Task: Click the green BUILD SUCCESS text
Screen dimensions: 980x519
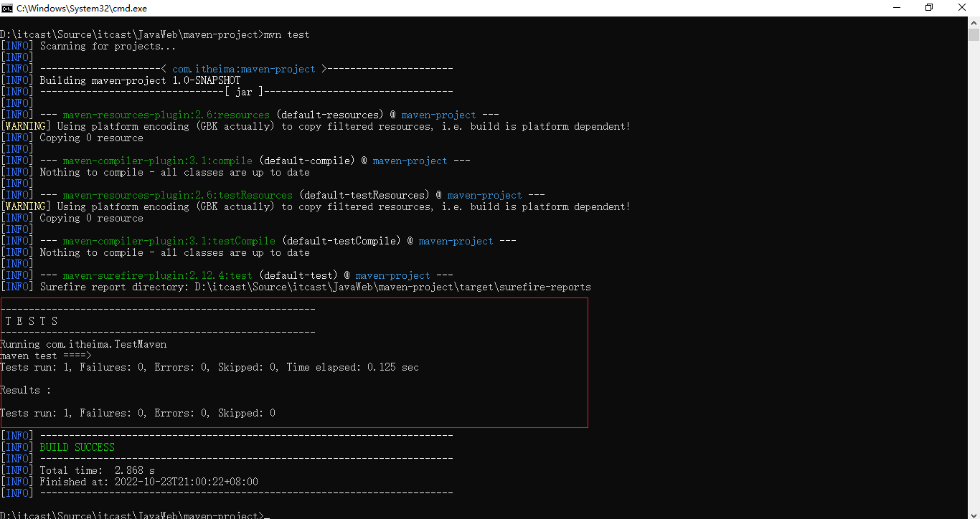Action: (77, 447)
